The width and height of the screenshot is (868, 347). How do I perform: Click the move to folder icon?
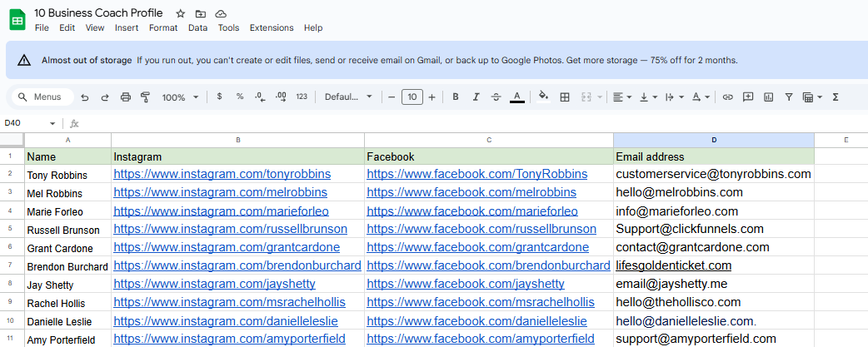tap(201, 14)
